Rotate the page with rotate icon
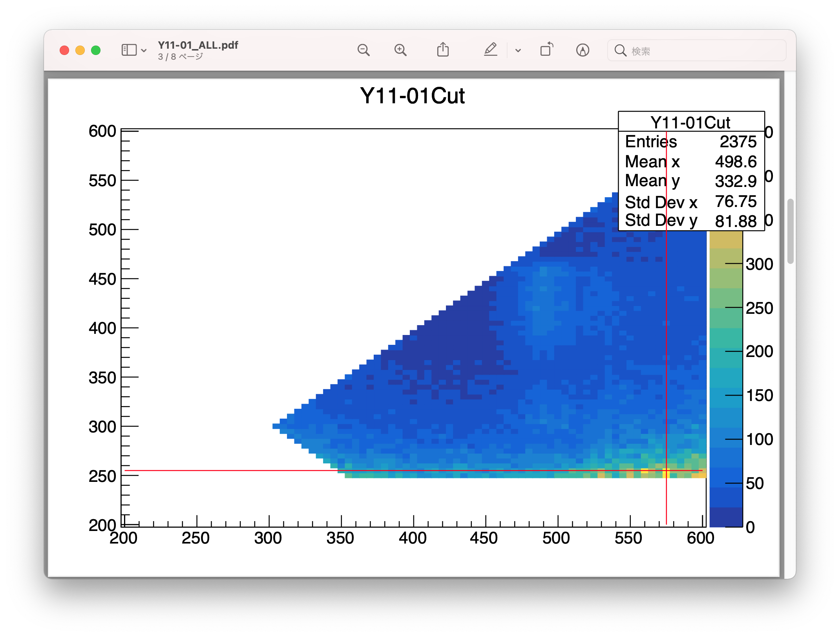Viewport: 840px width, 637px height. [547, 49]
